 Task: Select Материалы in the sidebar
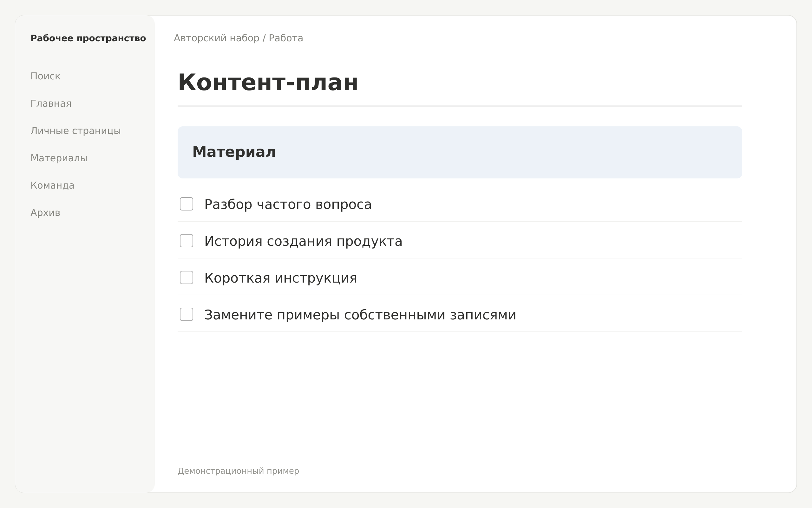pos(59,158)
